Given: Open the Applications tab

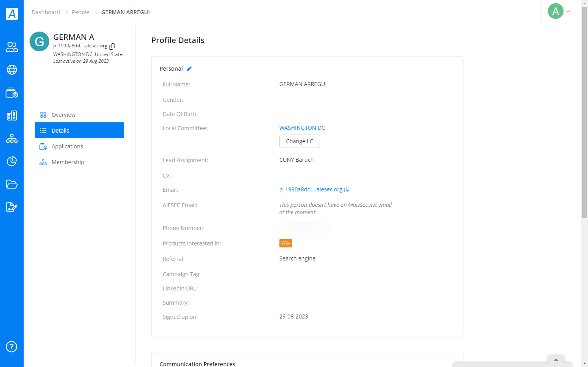Looking at the screenshot, I should pyautogui.click(x=79, y=146).
